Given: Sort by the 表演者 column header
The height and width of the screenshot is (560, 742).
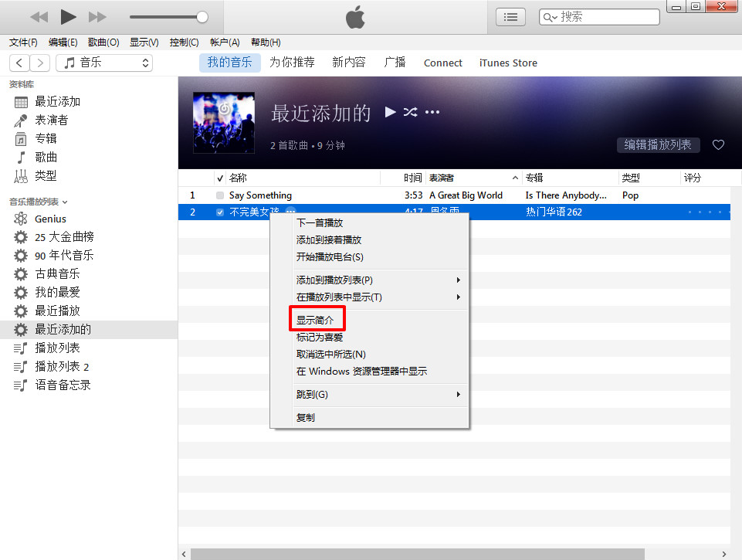Looking at the screenshot, I should [473, 178].
